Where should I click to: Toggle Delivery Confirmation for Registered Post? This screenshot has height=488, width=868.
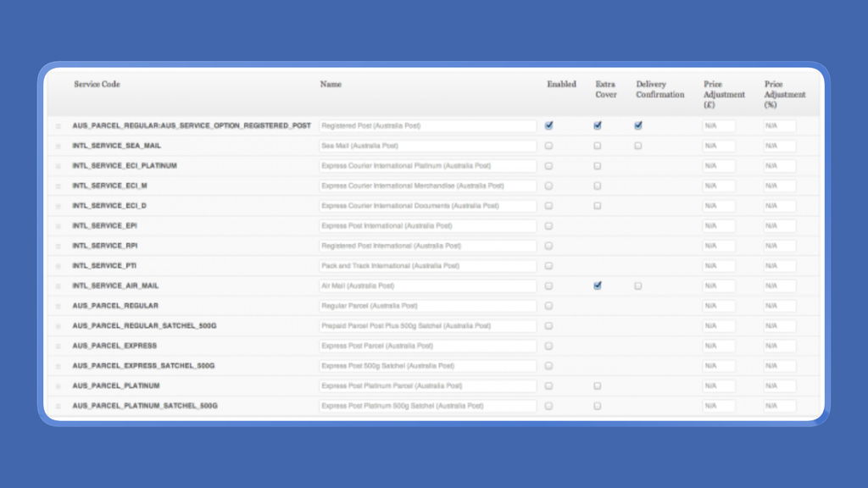point(638,125)
